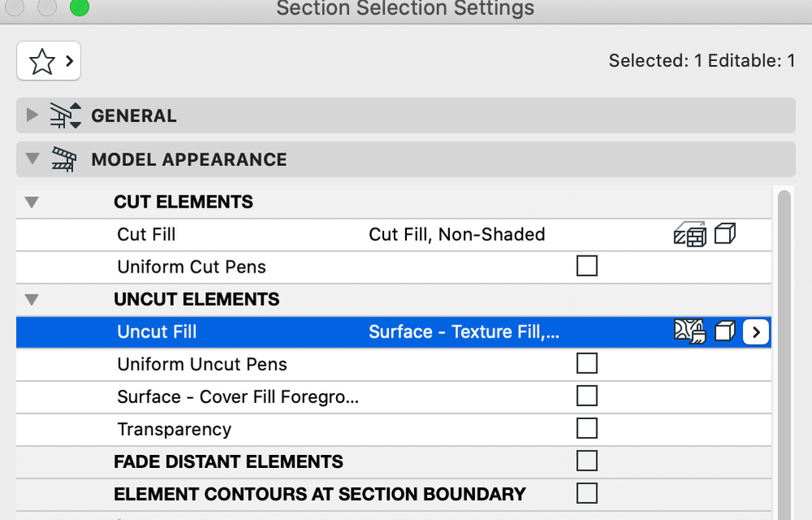This screenshot has width=812, height=520.
Task: Collapse the Uncut Elements group
Action: click(32, 299)
